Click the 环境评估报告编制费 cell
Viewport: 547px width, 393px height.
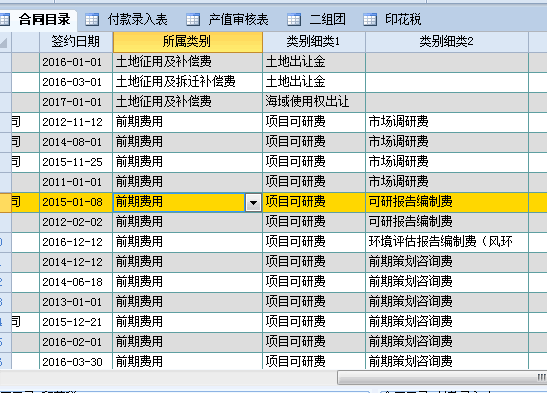[447, 242]
